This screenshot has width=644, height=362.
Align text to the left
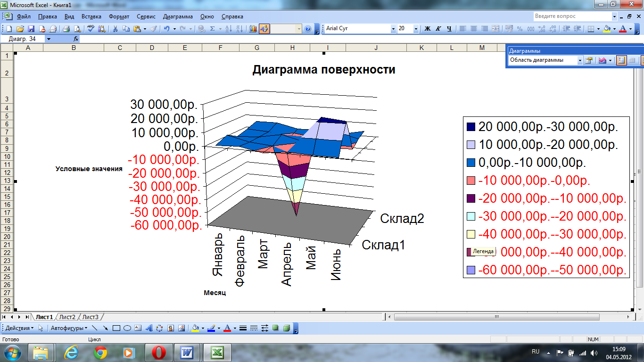tap(463, 29)
